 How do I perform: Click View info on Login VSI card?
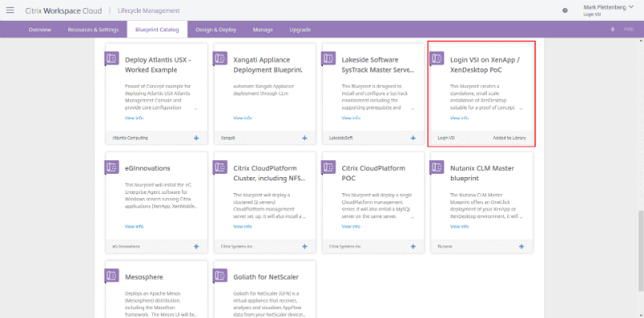pyautogui.click(x=459, y=118)
